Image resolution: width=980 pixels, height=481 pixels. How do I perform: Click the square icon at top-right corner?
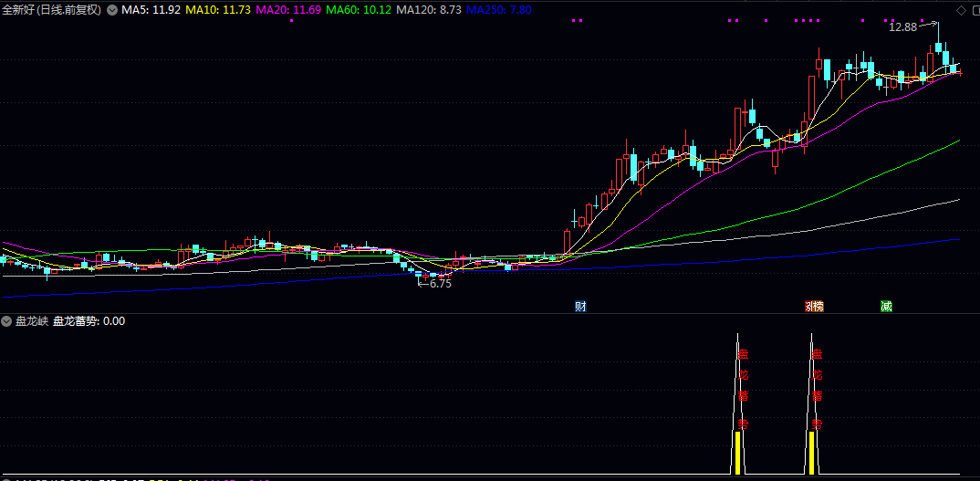click(975, 10)
